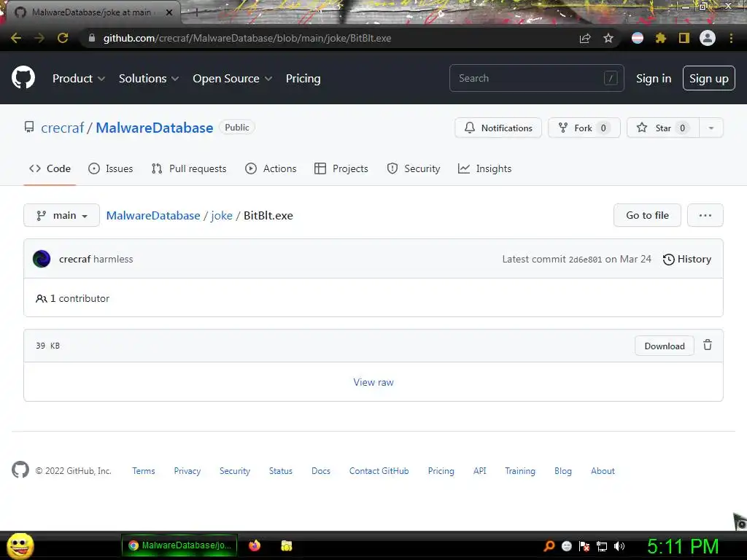Image resolution: width=747 pixels, height=560 pixels.
Task: Open the file manager taskbar icon
Action: tap(286, 545)
